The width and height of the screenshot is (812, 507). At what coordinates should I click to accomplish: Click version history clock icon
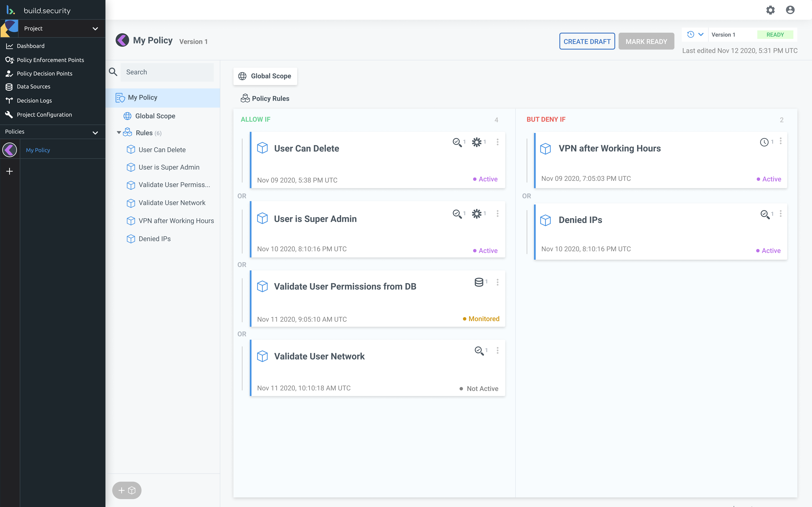[690, 35]
